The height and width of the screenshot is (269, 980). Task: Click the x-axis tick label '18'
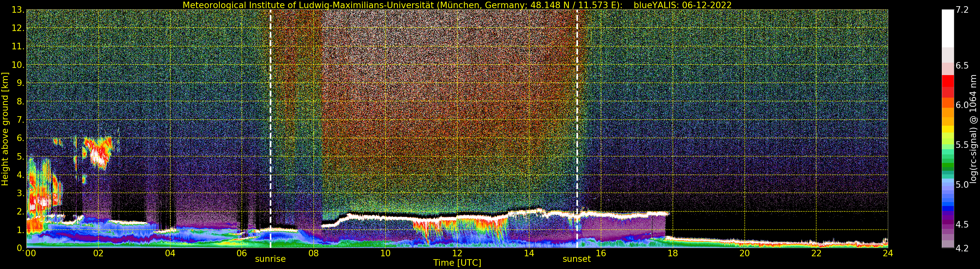[x=673, y=253]
